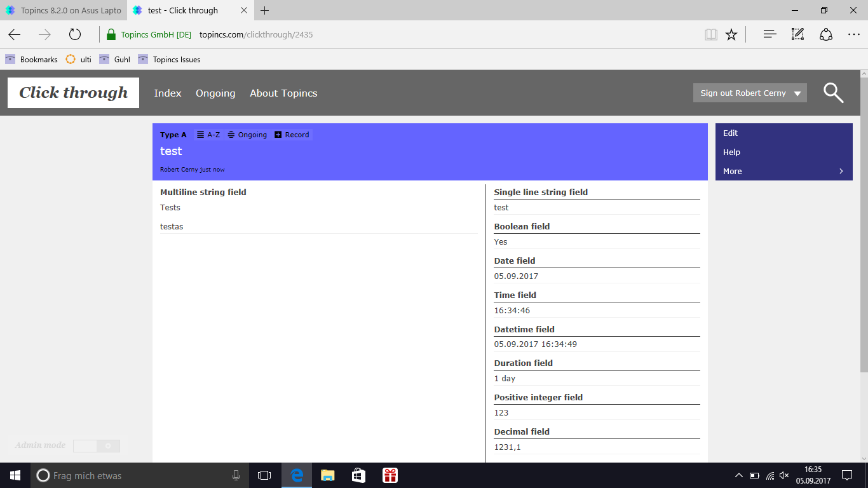The image size is (868, 488).
Task: Open the A-Z list view
Action: [x=208, y=135]
